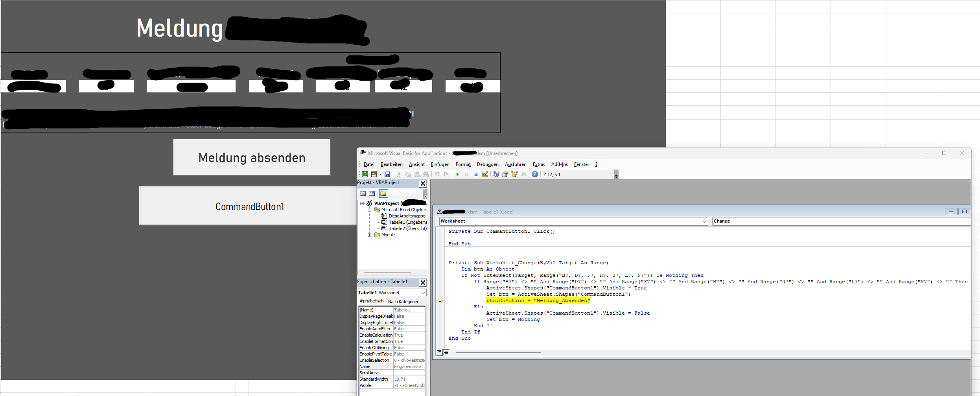Image resolution: width=980 pixels, height=396 pixels.
Task: Click the Find binoculars icon in the toolbar
Action: [426, 174]
